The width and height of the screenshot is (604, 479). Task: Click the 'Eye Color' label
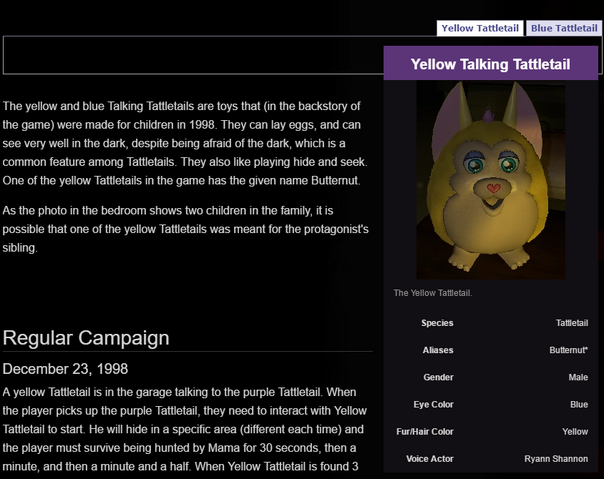[x=433, y=405]
